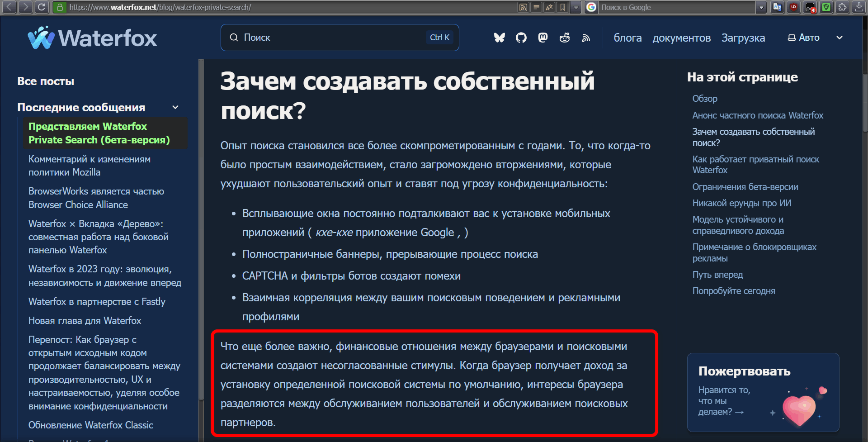Open the downloads panel

[x=859, y=7]
